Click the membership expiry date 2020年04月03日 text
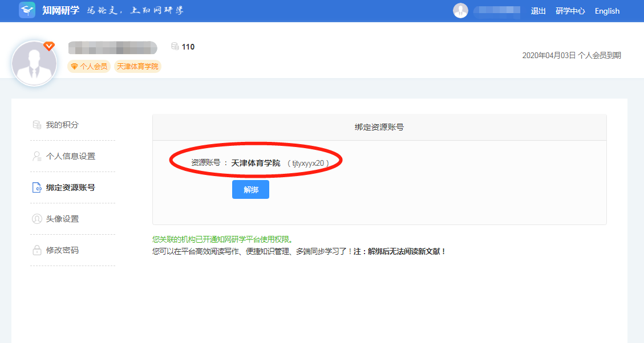644x343 pixels. pyautogui.click(x=572, y=55)
